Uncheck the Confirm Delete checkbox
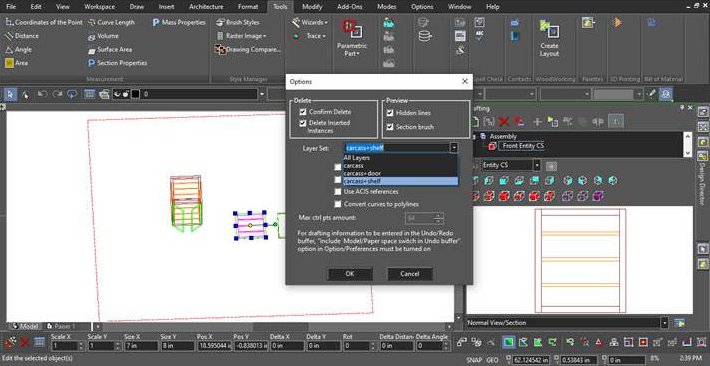710x366 pixels. (x=302, y=111)
